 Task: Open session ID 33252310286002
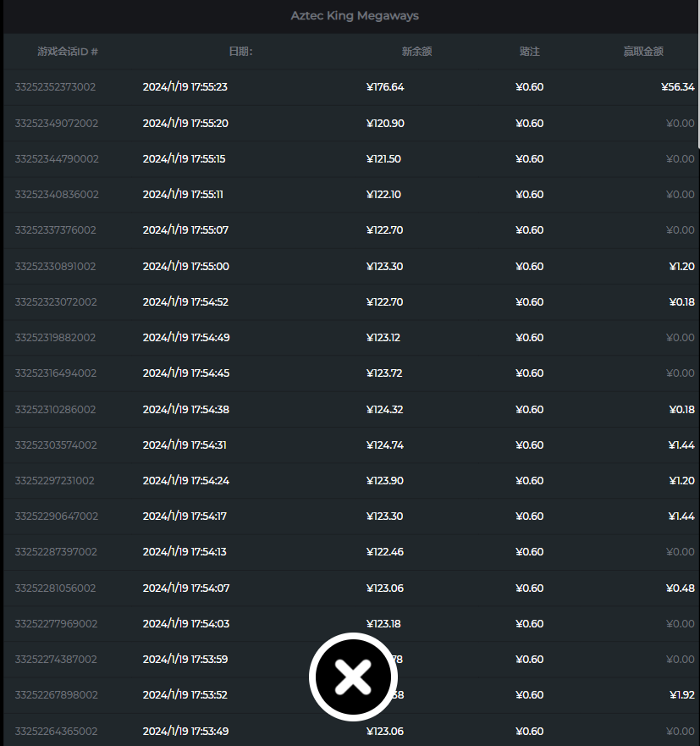(x=55, y=410)
